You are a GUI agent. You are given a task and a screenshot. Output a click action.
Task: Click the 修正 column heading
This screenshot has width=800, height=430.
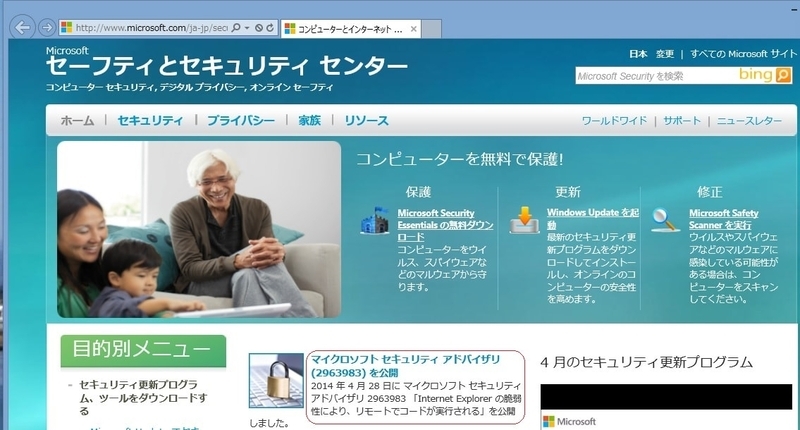[710, 192]
